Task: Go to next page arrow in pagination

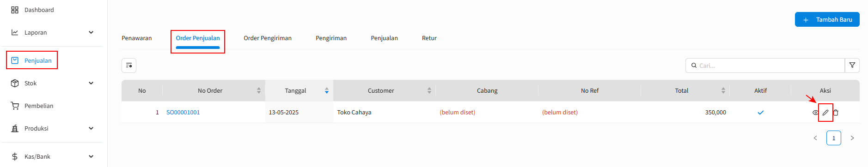Action: (852, 138)
